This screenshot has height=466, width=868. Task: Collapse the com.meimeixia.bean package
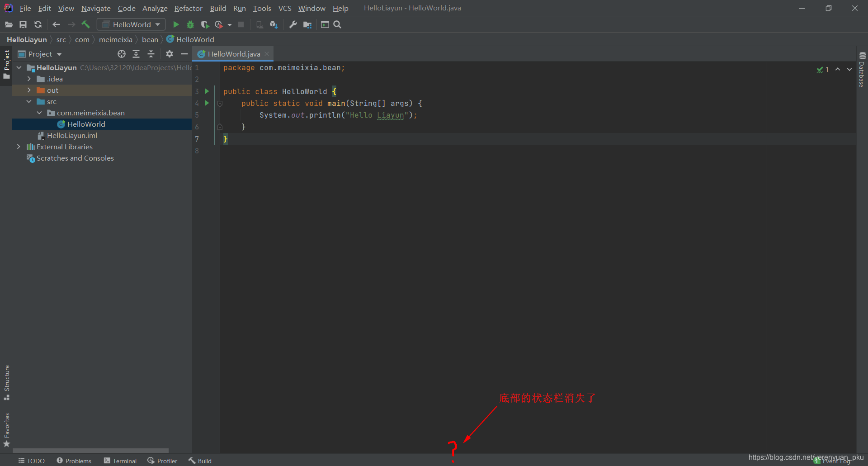point(39,113)
